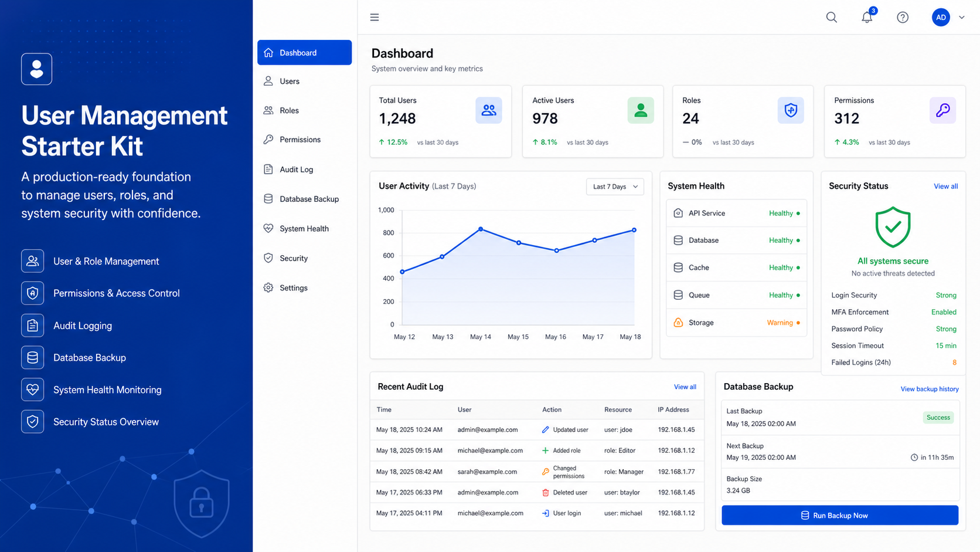This screenshot has height=552, width=980.
Task: Click the Failed Logins (24h) value 8
Action: tap(954, 363)
